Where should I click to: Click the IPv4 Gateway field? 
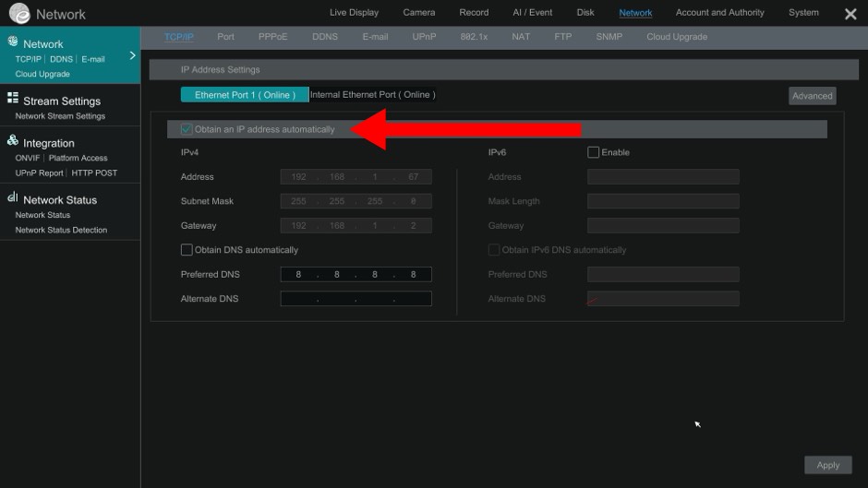[356, 225]
